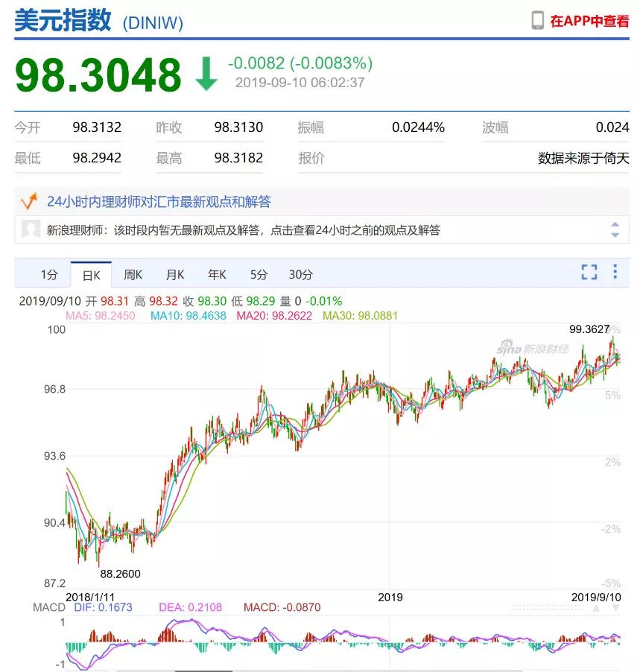The image size is (643, 672).
Task: Click the 振幅 label
Action: (x=311, y=127)
